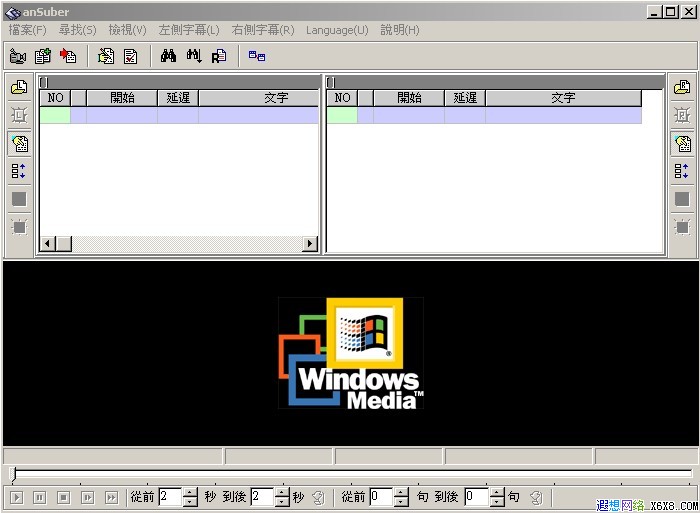This screenshot has height=513, width=700.
Task: Increase the 從前 seconds spinner value
Action: pyautogui.click(x=190, y=492)
